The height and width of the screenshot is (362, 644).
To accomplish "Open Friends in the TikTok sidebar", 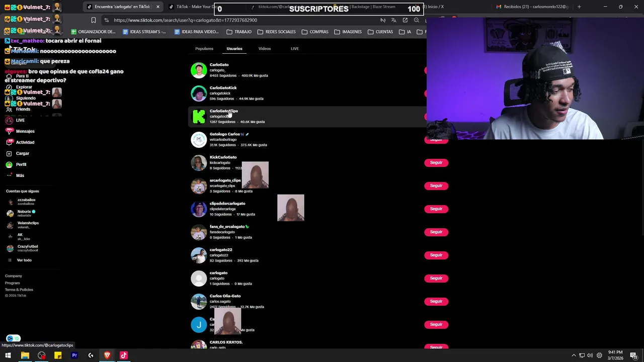I will pyautogui.click(x=18, y=109).
